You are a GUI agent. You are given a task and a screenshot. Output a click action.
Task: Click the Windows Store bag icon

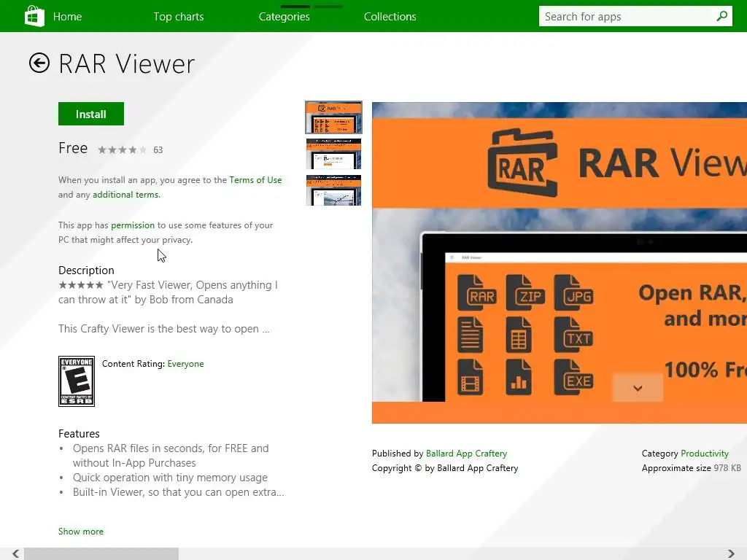click(x=34, y=16)
